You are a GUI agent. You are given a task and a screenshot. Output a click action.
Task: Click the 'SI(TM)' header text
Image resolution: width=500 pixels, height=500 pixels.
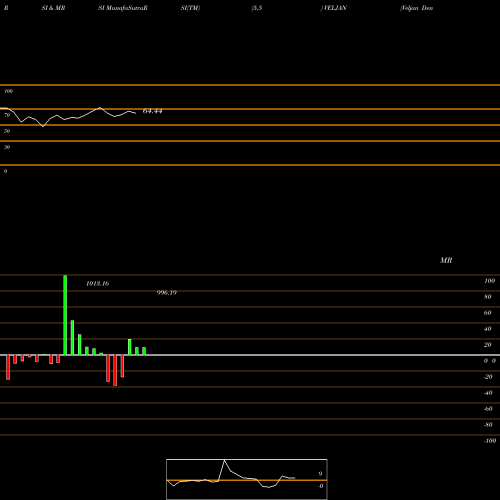[190, 8]
